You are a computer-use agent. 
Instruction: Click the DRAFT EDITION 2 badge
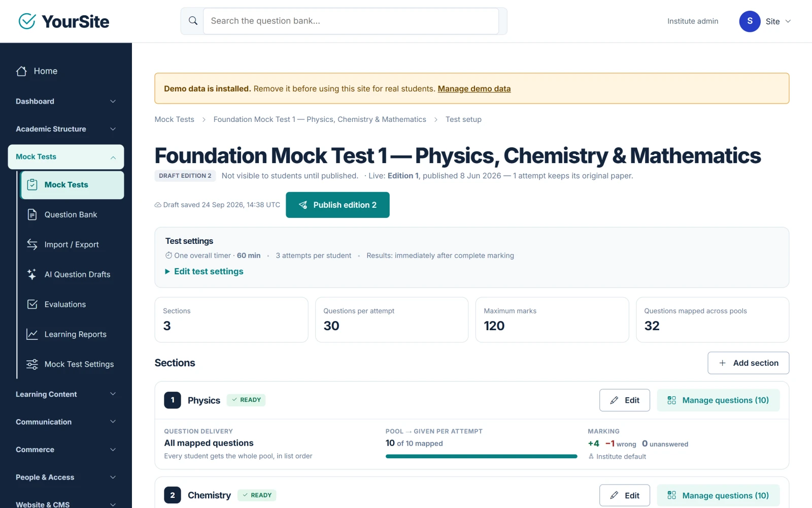click(185, 176)
